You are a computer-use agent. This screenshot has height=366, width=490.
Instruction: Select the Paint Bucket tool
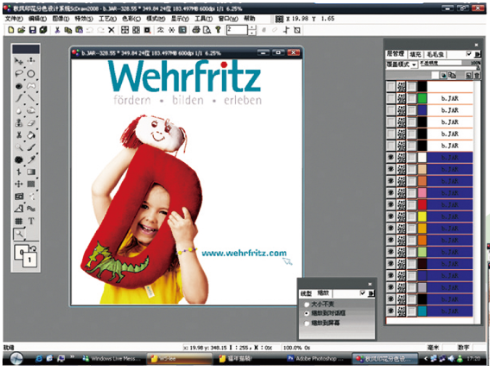pyautogui.click(x=31, y=135)
